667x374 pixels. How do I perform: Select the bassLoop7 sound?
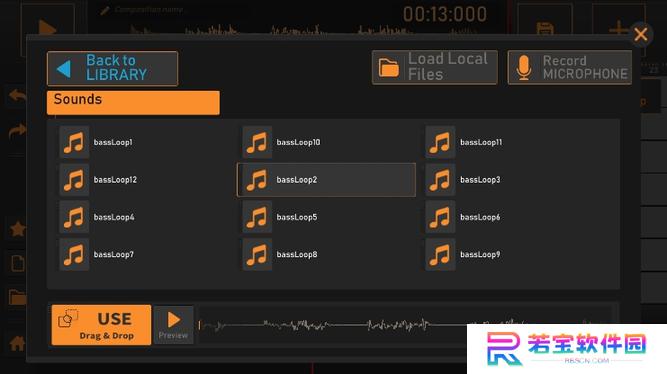(x=143, y=254)
